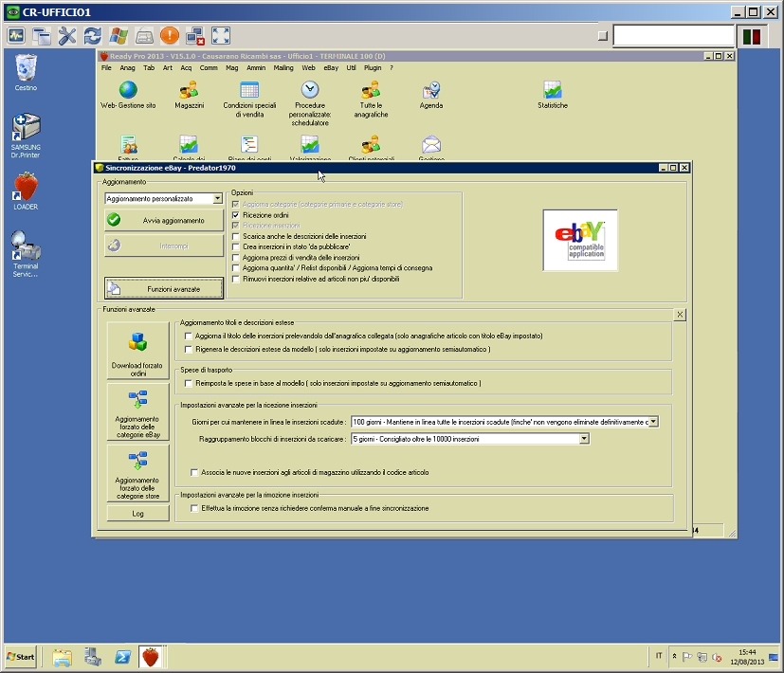
Task: Click Ready Pro strawberry taskbar button
Action: point(151,657)
